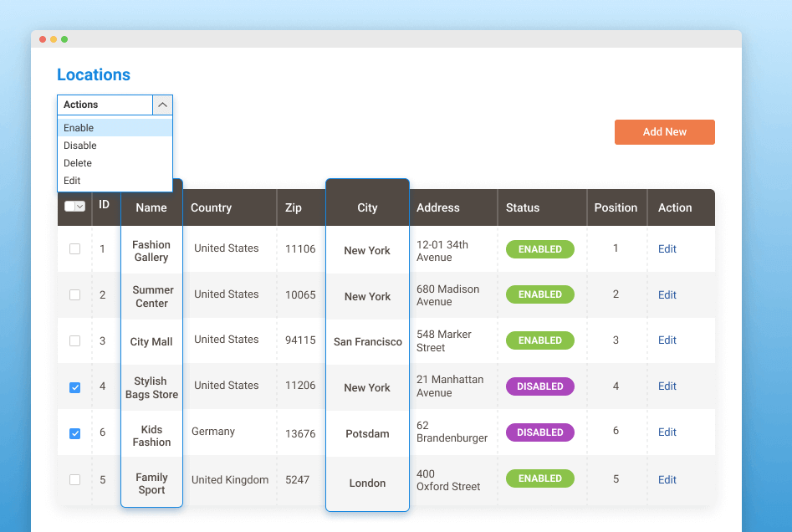Uncheck the Kids Fashion row checkbox
This screenshot has height=532, width=792.
pos(74,433)
